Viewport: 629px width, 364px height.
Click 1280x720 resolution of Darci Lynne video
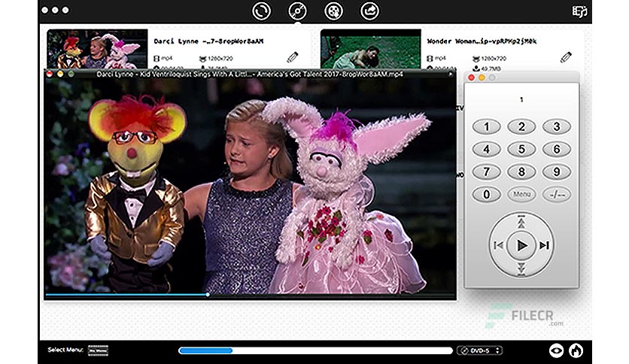pos(220,59)
